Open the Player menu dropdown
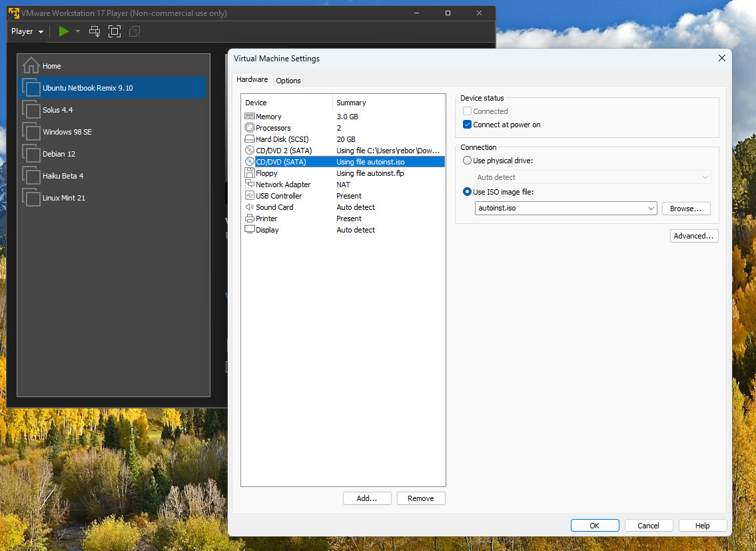This screenshot has width=756, height=551. tap(27, 31)
